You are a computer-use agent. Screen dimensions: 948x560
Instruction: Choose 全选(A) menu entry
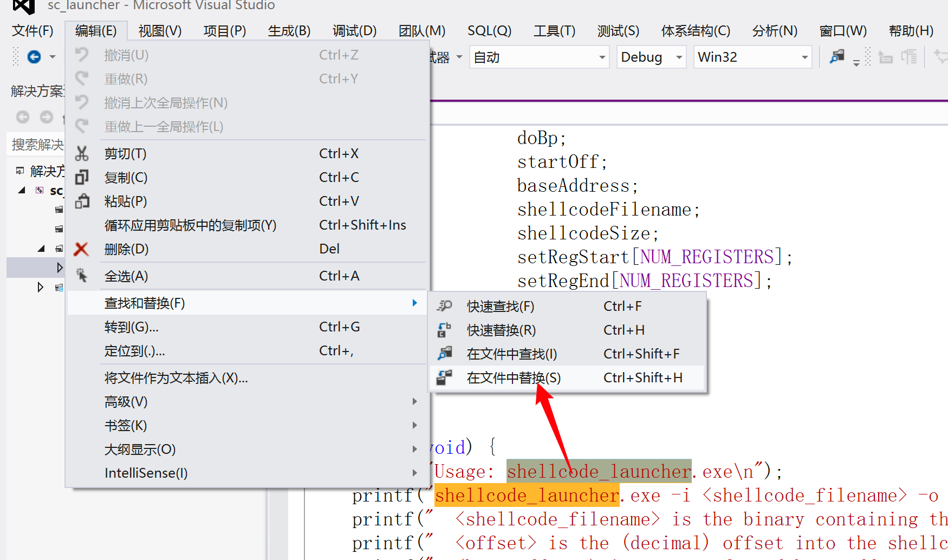tap(247, 276)
